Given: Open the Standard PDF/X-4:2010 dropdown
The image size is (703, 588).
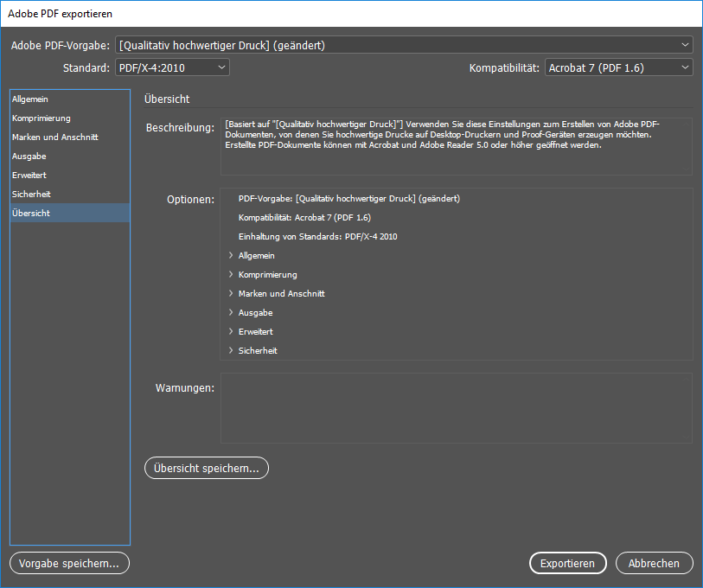Looking at the screenshot, I should (x=172, y=67).
